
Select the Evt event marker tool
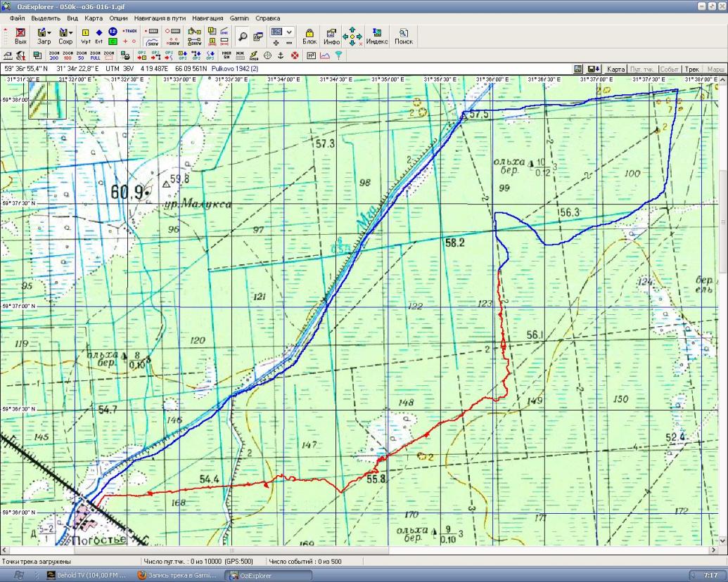coord(99,36)
